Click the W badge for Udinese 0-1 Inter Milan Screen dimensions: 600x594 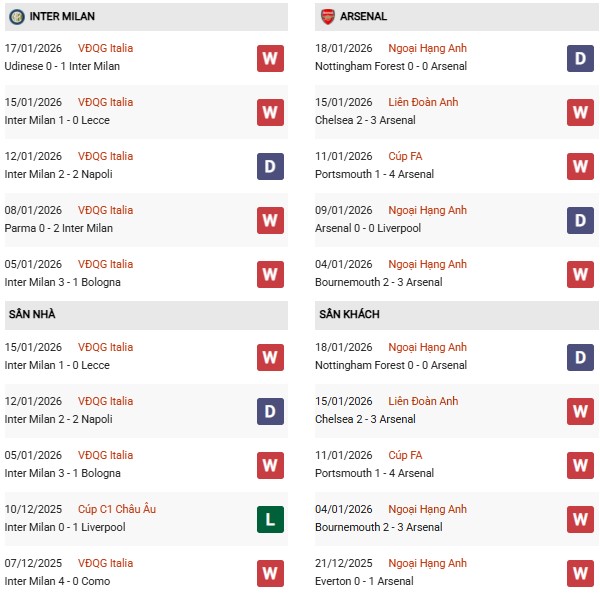tap(270, 58)
